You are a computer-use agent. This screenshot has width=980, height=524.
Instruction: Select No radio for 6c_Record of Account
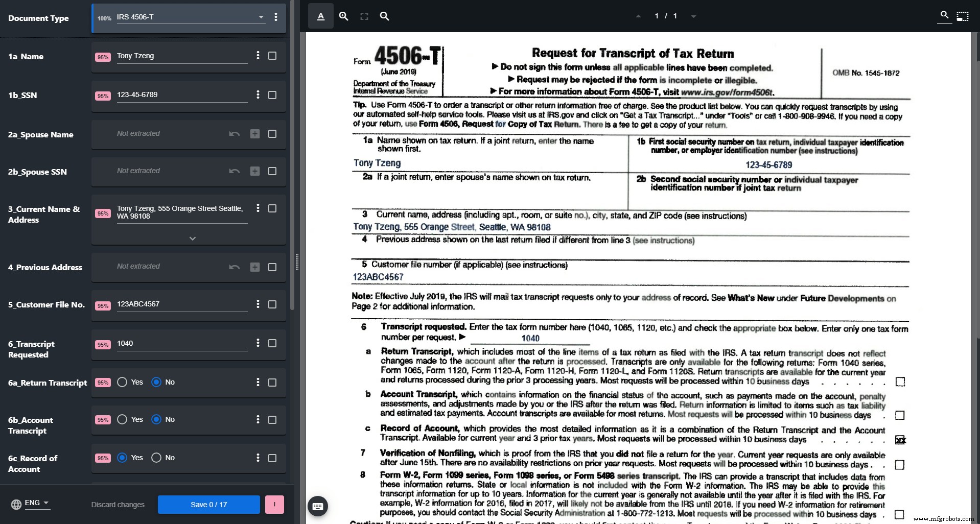(x=156, y=458)
